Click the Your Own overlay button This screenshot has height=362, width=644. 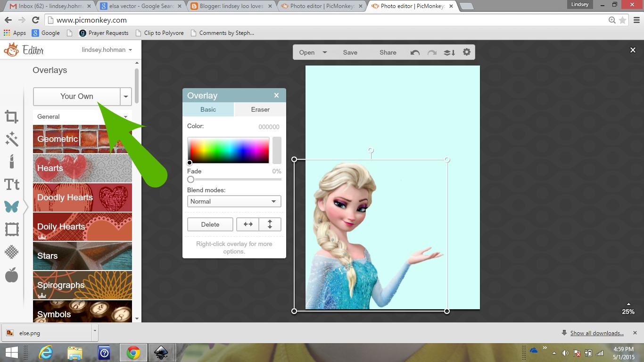coord(77,96)
